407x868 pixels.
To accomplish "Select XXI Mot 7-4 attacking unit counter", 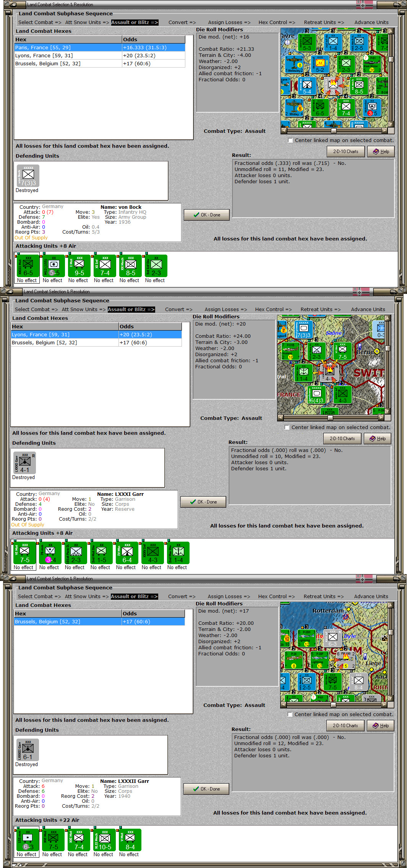I will (x=78, y=840).
